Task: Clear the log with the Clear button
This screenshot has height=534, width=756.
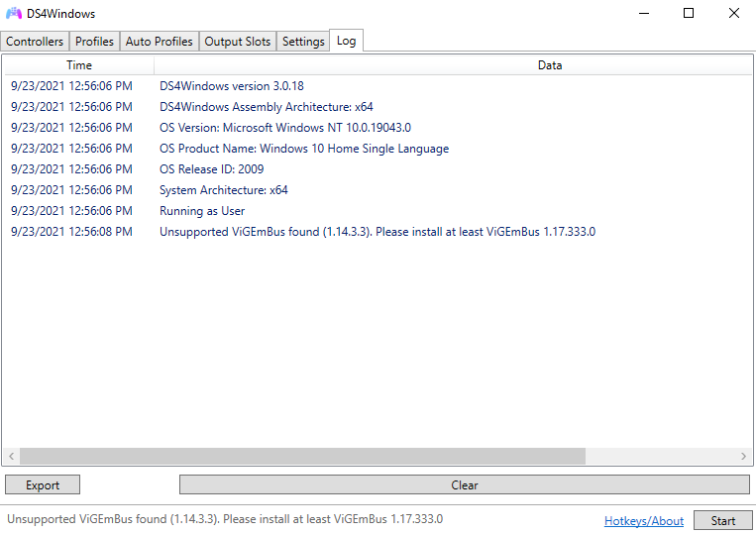Action: point(465,484)
